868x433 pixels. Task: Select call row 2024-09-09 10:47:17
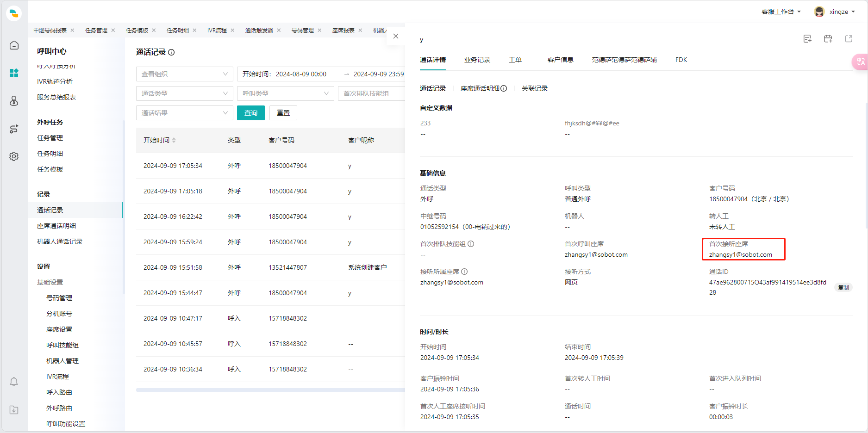270,318
